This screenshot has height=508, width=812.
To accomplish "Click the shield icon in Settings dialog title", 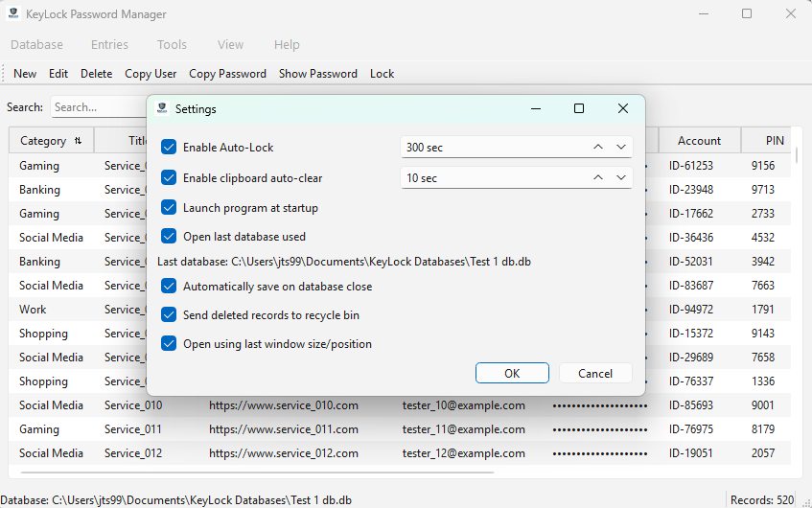I will (x=162, y=109).
